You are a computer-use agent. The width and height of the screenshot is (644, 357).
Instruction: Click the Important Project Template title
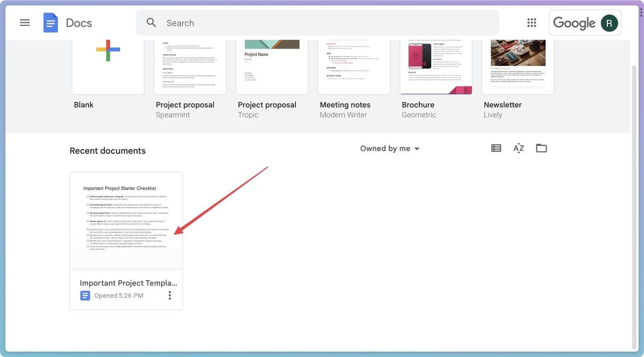[x=128, y=283]
